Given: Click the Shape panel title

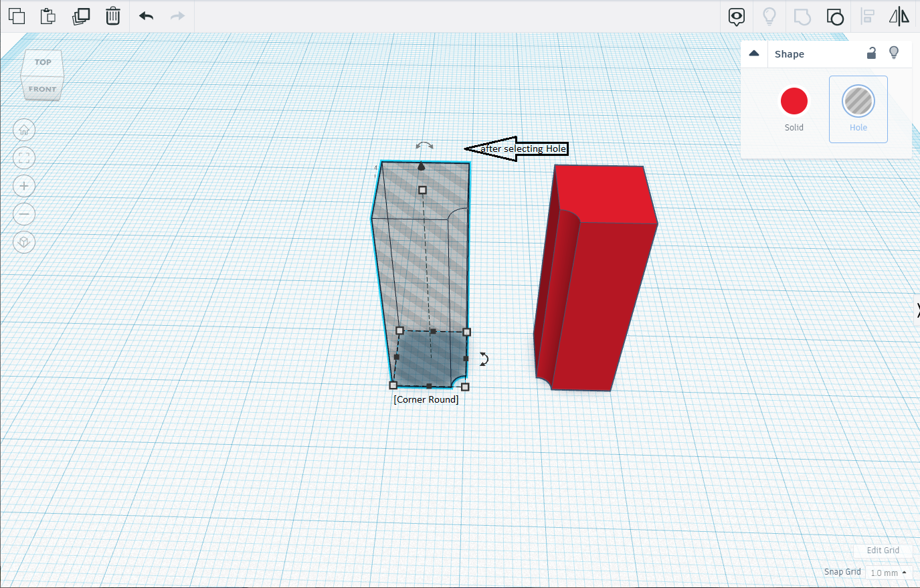Looking at the screenshot, I should 790,54.
